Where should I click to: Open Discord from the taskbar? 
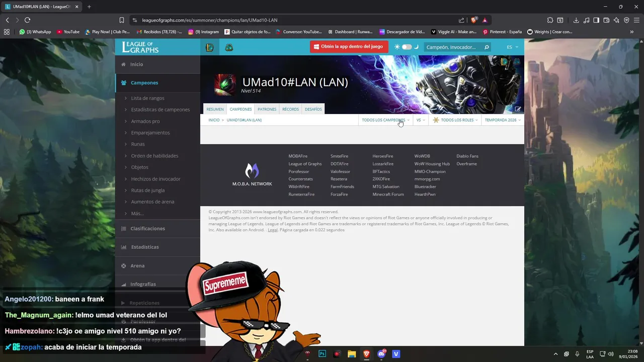pos(381,354)
